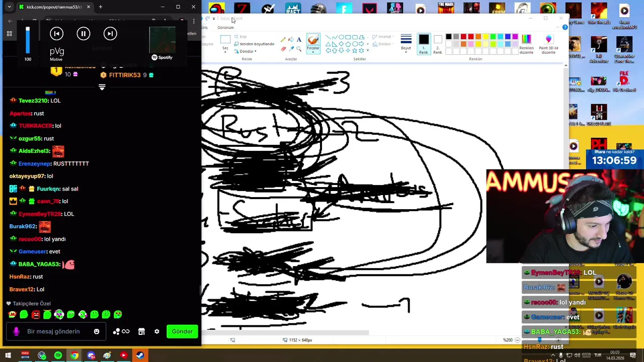Image resolution: width=644 pixels, height=362 pixels.
Task: Select the Magnifier tool in Paint
Action: (298, 48)
